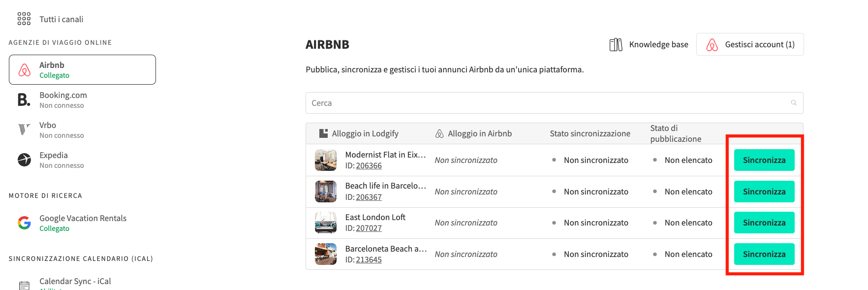Click Airbnb icon in Gestisci account button
Viewport: 868px width, 290px height.
click(712, 45)
